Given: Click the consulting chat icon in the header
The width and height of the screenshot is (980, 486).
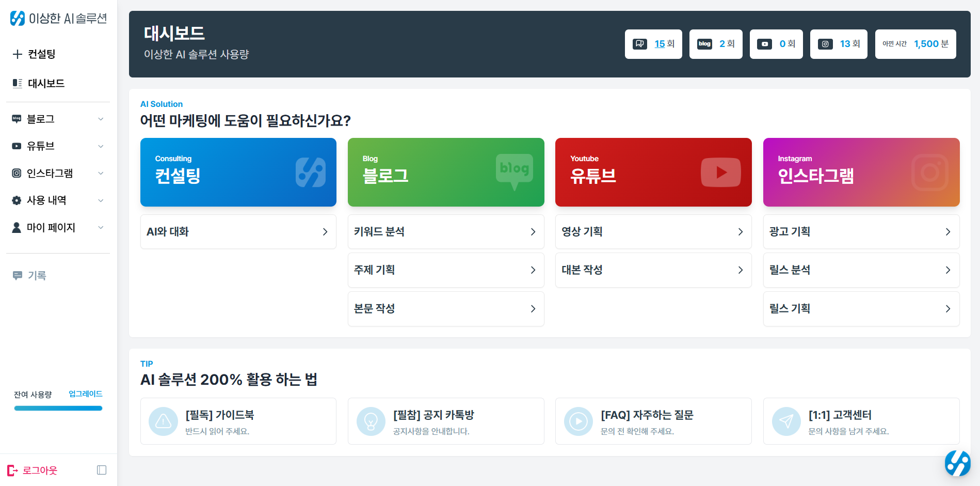Looking at the screenshot, I should coord(640,44).
